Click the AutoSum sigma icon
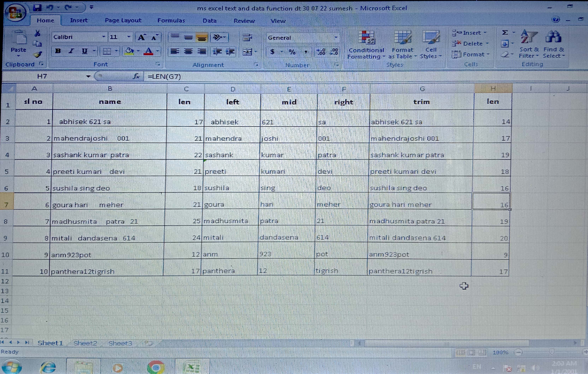The width and height of the screenshot is (588, 374). coord(505,33)
